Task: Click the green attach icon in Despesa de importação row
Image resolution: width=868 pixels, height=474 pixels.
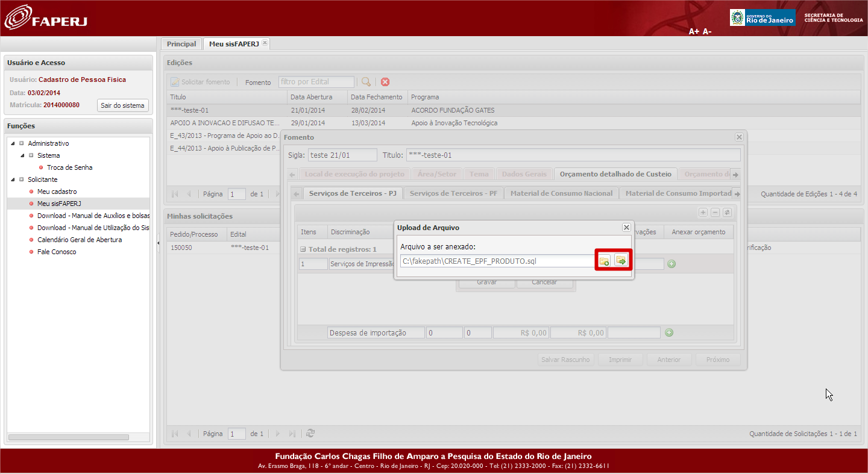Action: [x=668, y=332]
